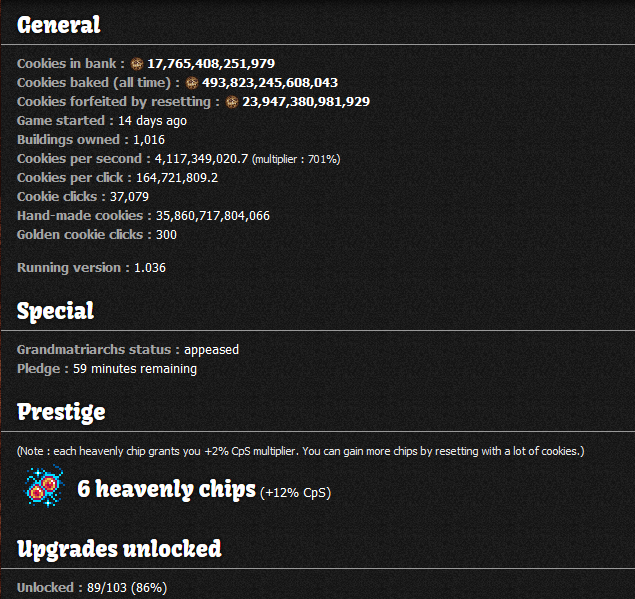Click the Cookies per second value
635x599 pixels.
(x=201, y=159)
